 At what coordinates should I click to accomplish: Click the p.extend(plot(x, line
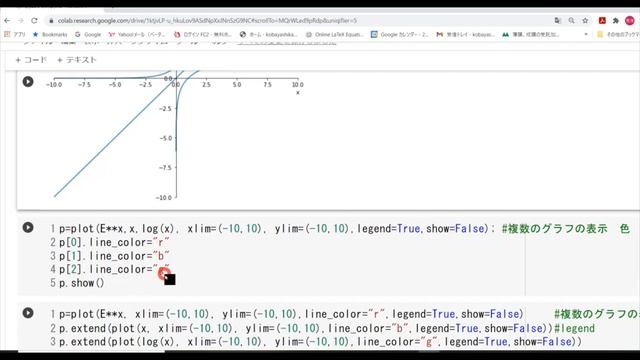(306, 328)
